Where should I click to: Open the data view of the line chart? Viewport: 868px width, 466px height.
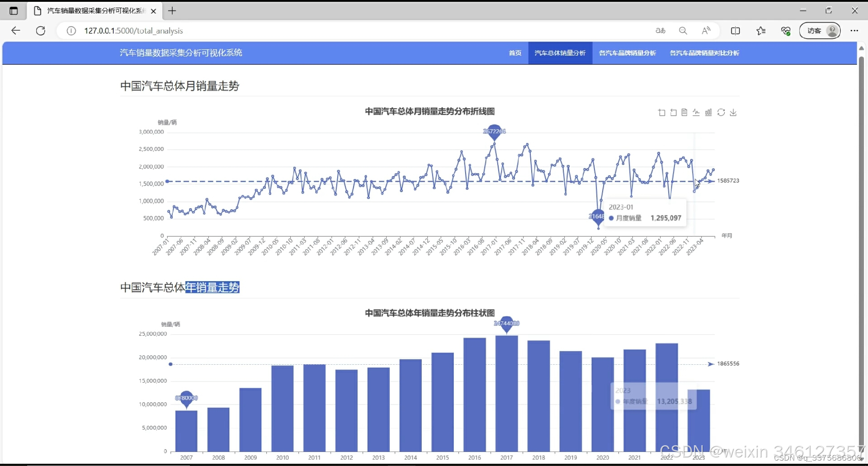[684, 113]
